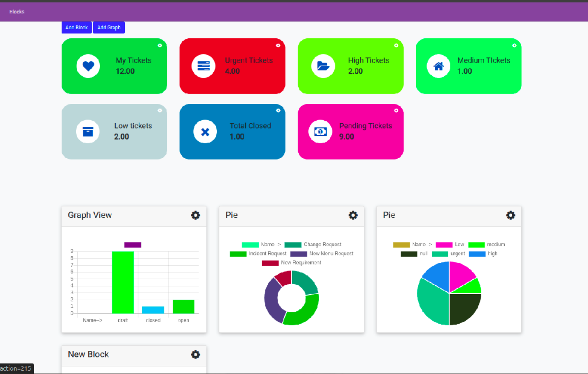
Task: Open small gear menu on My Tickets card
Action: pos(160,45)
